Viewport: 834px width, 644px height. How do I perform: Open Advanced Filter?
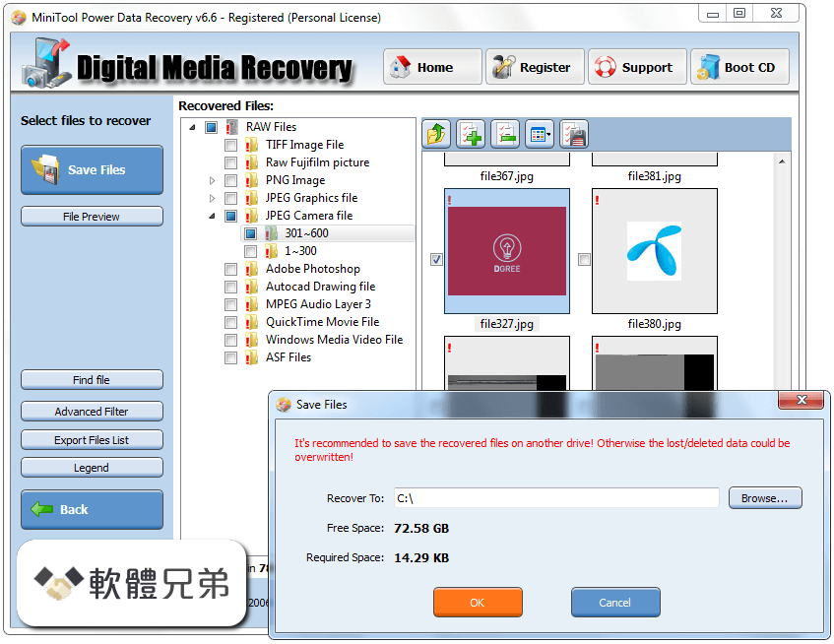pyautogui.click(x=92, y=411)
